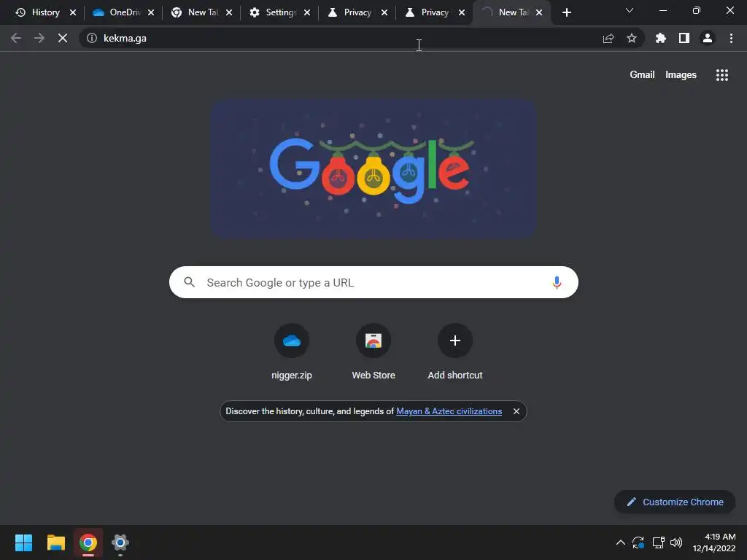Open Gmail from the page header
747x560 pixels.
pyautogui.click(x=642, y=75)
